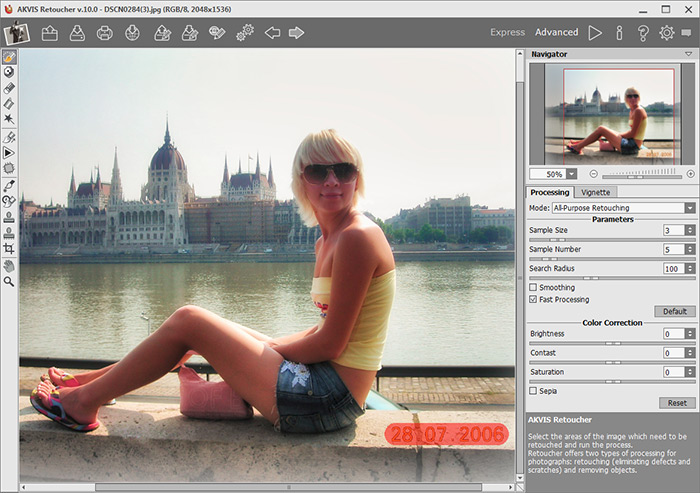
Task: Select the Selection Bucket tool
Action: pyautogui.click(x=9, y=104)
